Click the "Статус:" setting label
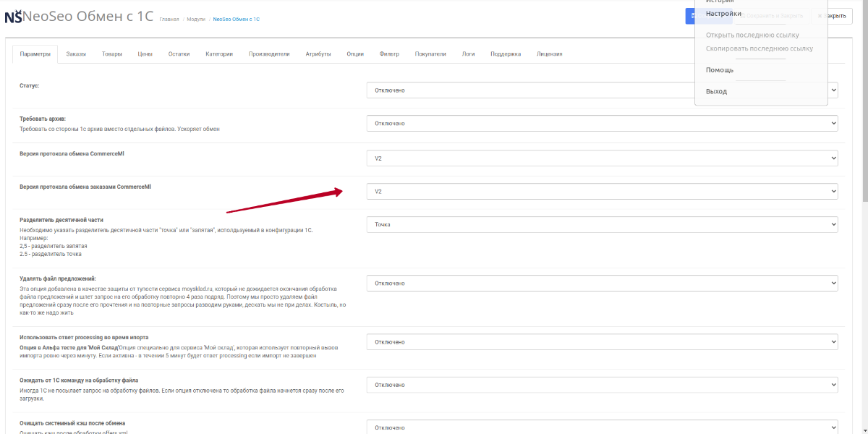The height and width of the screenshot is (434, 868). [30, 85]
